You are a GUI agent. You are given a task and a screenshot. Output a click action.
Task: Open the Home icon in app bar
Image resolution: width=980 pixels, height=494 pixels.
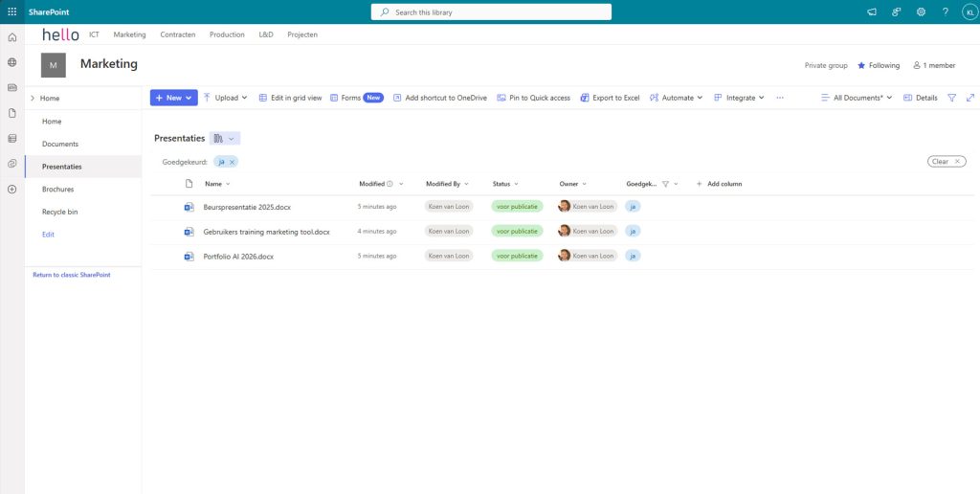(x=11, y=37)
